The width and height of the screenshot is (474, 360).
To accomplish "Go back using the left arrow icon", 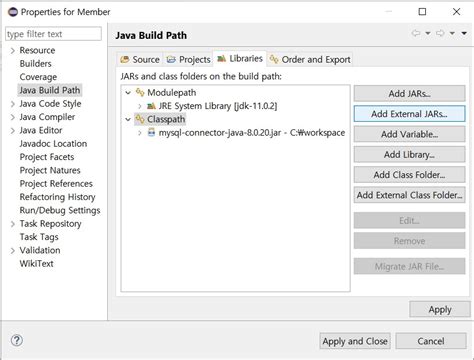I will coord(416,33).
